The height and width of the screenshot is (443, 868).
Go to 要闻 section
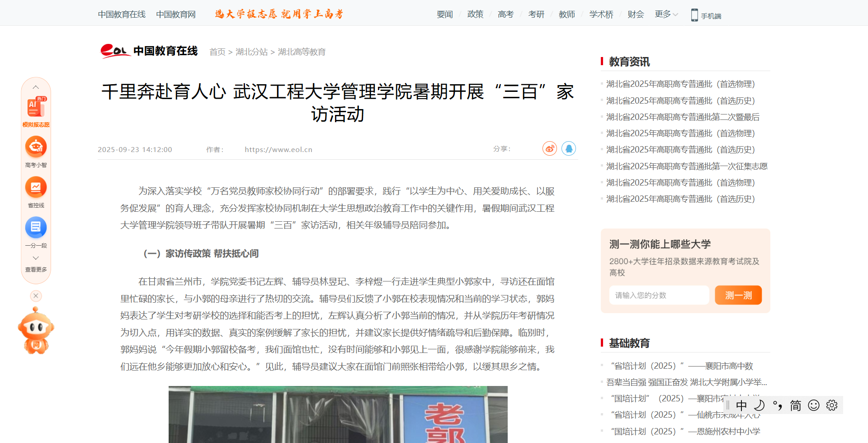pos(445,14)
